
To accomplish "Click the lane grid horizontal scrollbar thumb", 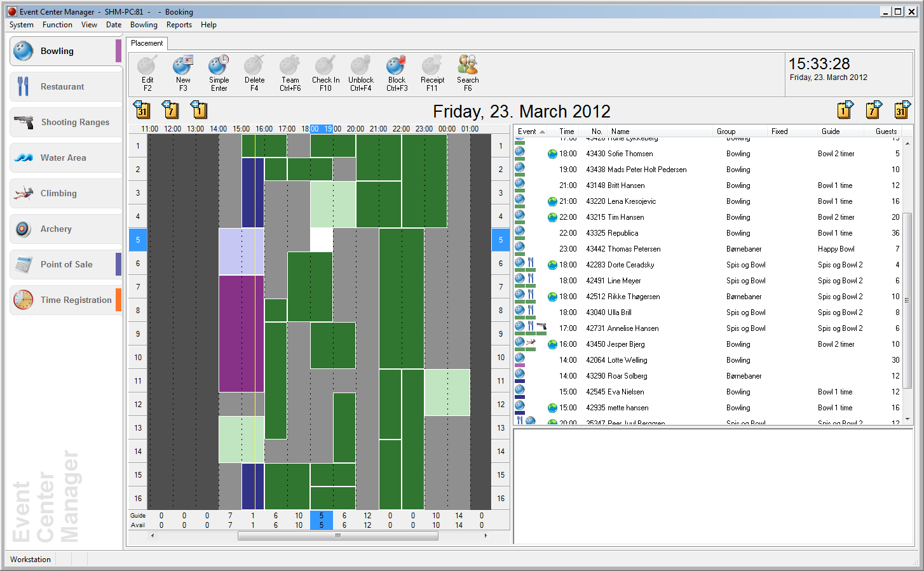I will [x=337, y=535].
